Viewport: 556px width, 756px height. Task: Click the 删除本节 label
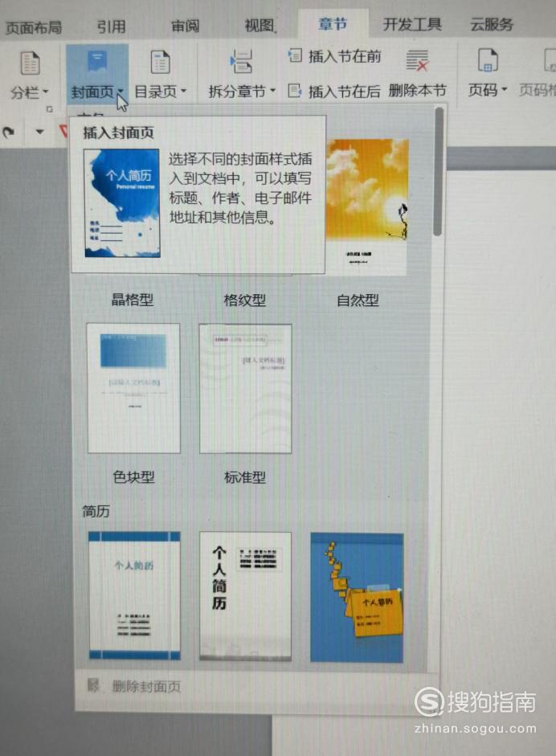(x=418, y=90)
